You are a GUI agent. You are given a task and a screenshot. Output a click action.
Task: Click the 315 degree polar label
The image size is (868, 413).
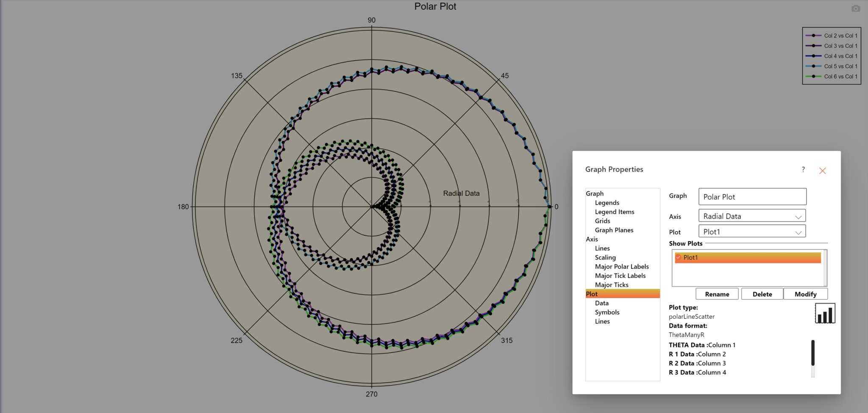[x=506, y=340]
